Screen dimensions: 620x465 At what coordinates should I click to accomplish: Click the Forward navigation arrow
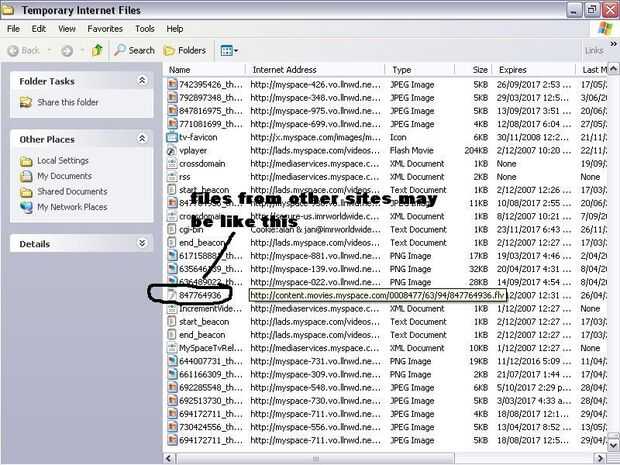67,51
